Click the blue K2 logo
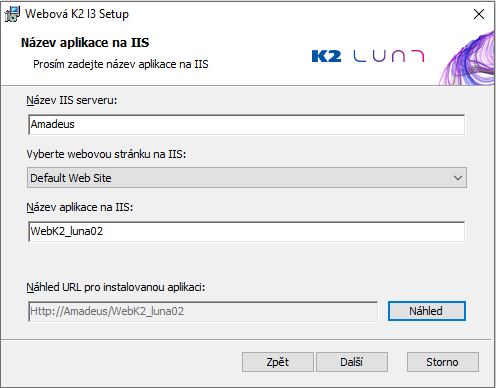Image resolution: width=496 pixels, height=388 pixels. tap(326, 56)
